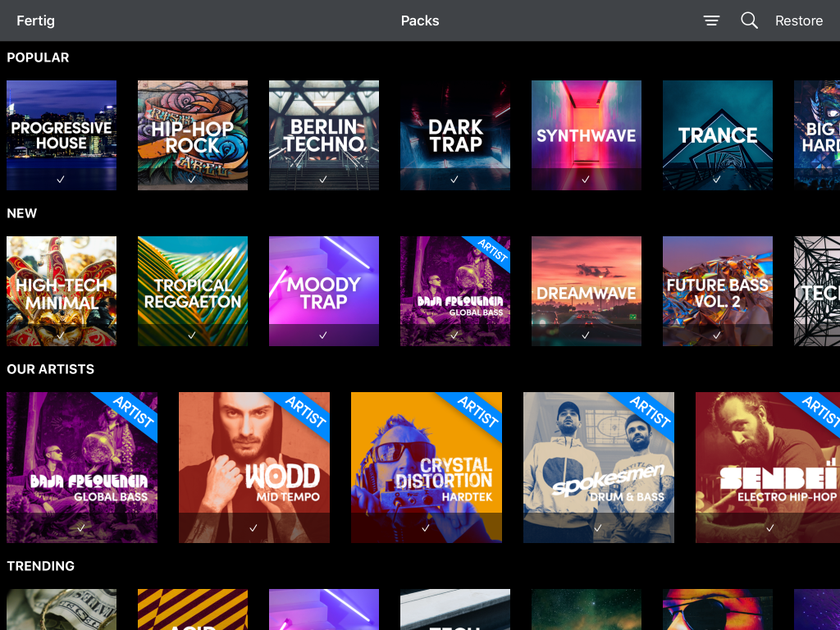Open Spokesmen Drum & Bass pack
Image resolution: width=840 pixels, height=630 pixels.
click(599, 467)
